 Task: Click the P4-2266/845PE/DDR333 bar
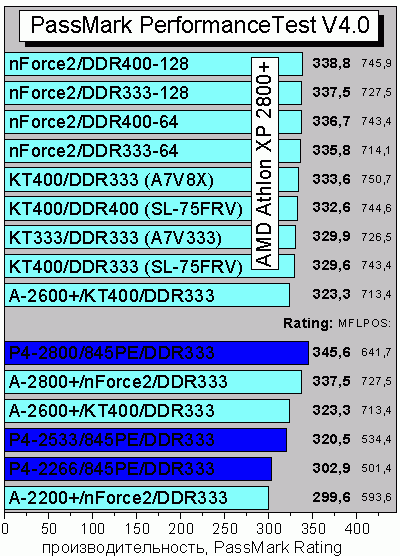click(x=138, y=469)
